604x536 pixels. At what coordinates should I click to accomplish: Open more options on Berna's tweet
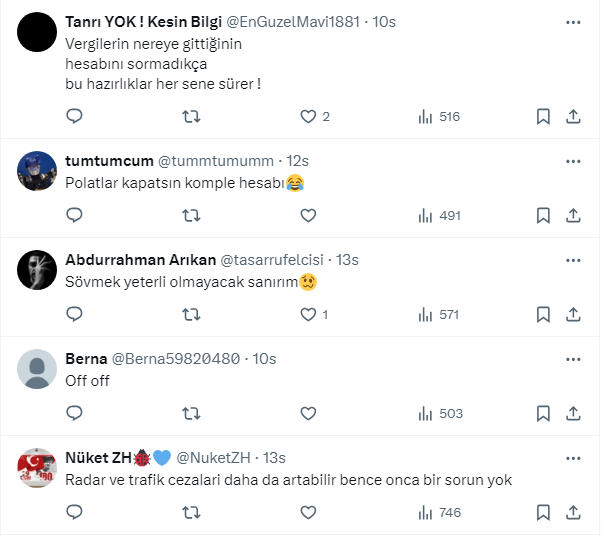point(573,358)
